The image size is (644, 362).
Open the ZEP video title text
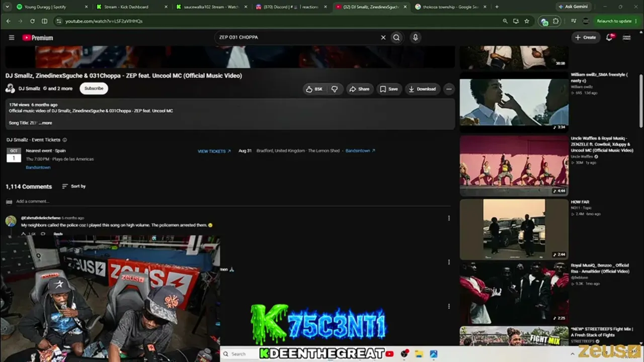pyautogui.click(x=124, y=75)
